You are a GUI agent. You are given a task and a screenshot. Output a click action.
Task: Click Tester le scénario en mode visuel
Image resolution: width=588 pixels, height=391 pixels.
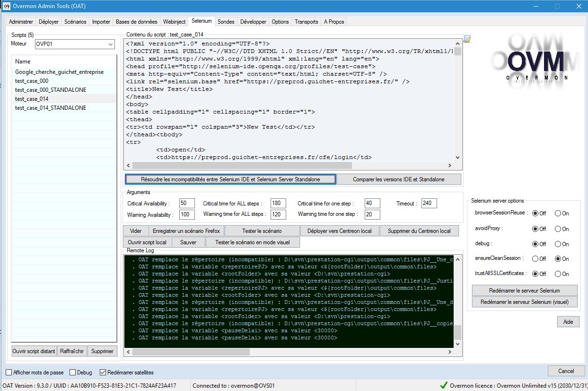[252, 242]
